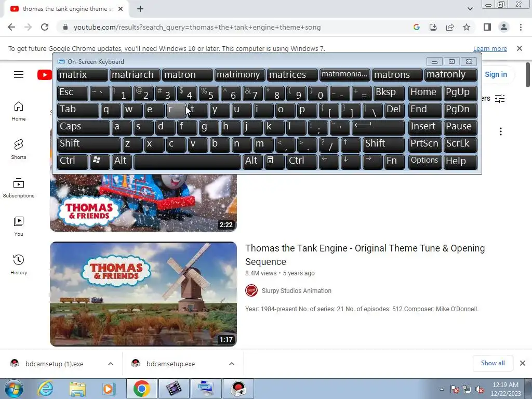
Task: Select the thomas the tank engine theme tab
Action: tap(66, 9)
